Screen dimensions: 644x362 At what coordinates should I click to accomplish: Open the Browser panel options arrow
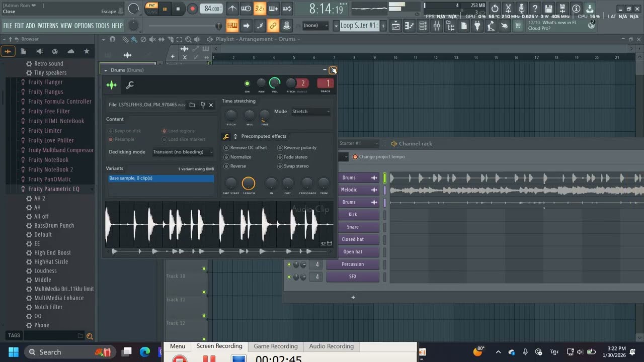tap(4, 39)
